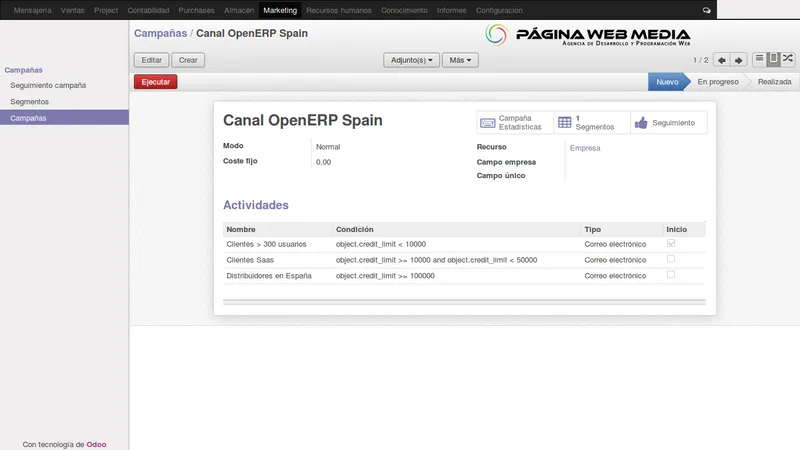Open the chat conversations icon

tap(706, 10)
